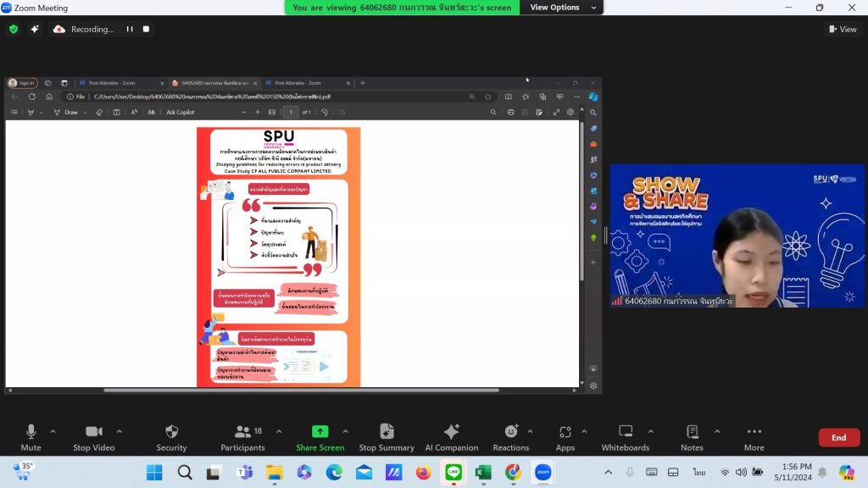Click Ask Copilot in the shared PDF toolbar
Viewport: 868px width, 488px height.
tap(181, 113)
